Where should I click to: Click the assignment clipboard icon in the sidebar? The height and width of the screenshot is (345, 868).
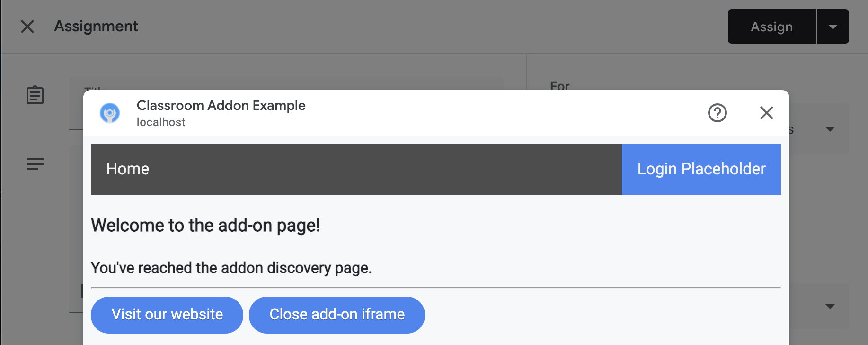[x=35, y=95]
